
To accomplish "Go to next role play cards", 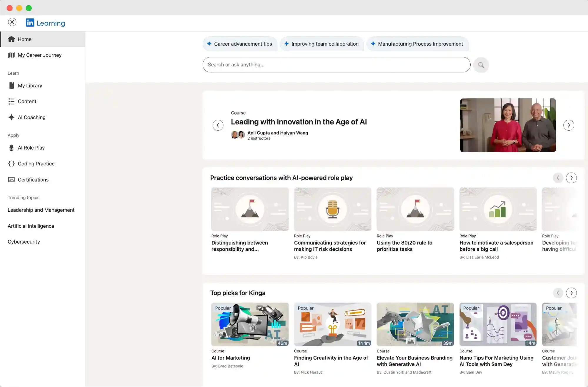I will pos(571,178).
